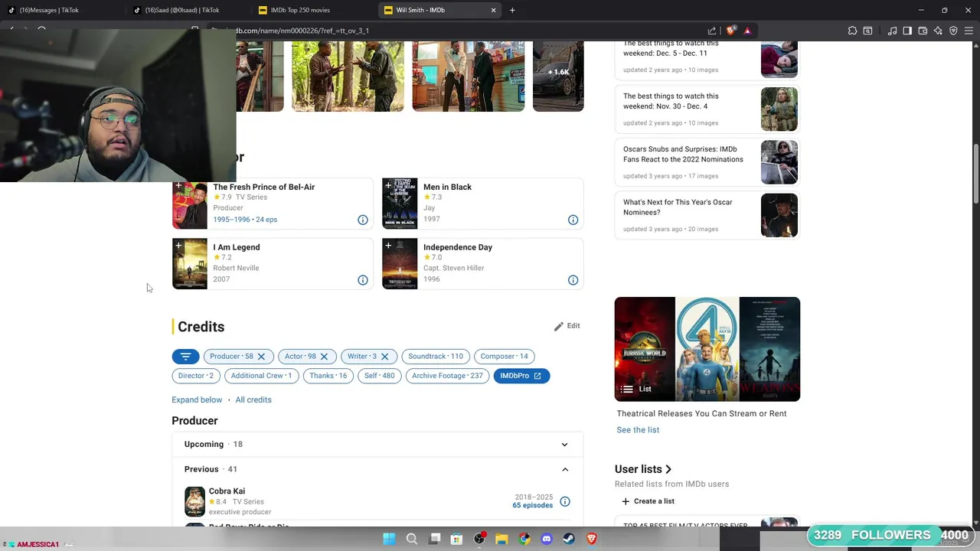
Task: Open info icon for Independence Day
Action: tap(573, 280)
